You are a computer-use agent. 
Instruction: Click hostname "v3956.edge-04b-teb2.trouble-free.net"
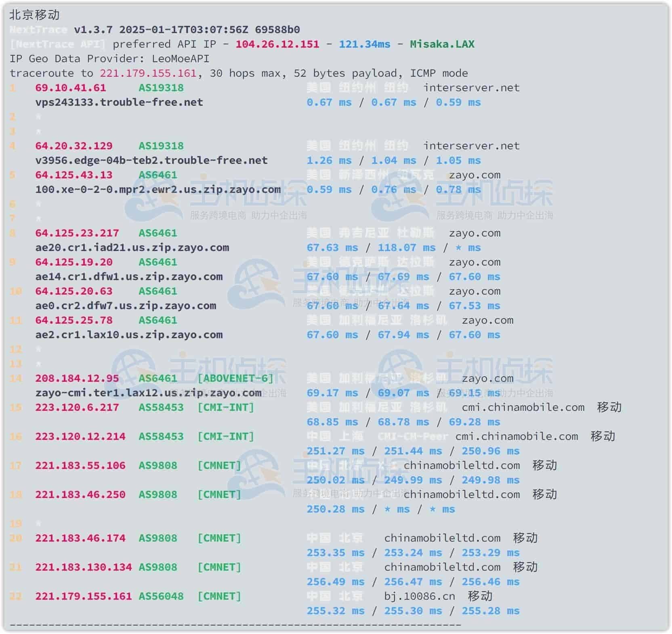click(x=151, y=160)
